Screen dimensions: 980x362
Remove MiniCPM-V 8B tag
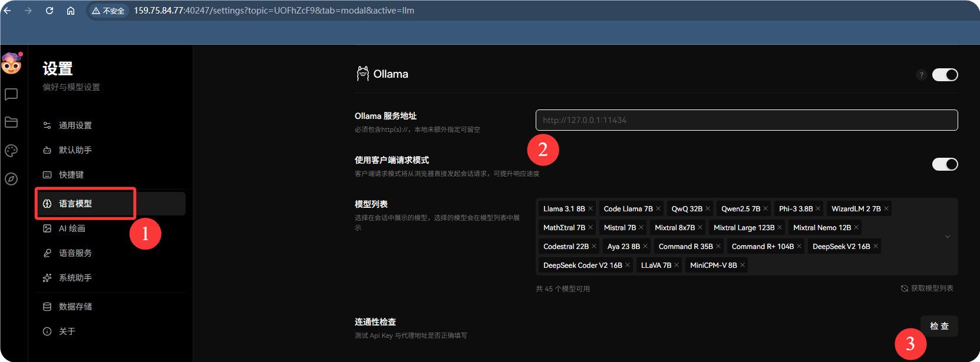pos(743,265)
